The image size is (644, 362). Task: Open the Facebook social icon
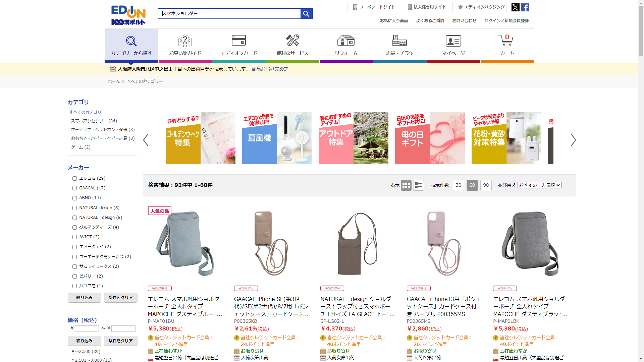tap(525, 7)
